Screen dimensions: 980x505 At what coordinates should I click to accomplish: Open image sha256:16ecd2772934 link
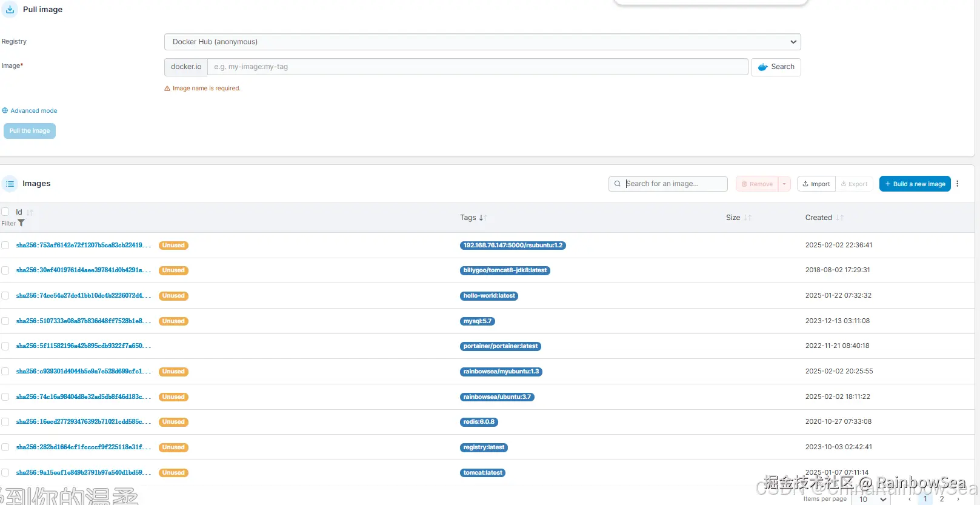(x=84, y=422)
